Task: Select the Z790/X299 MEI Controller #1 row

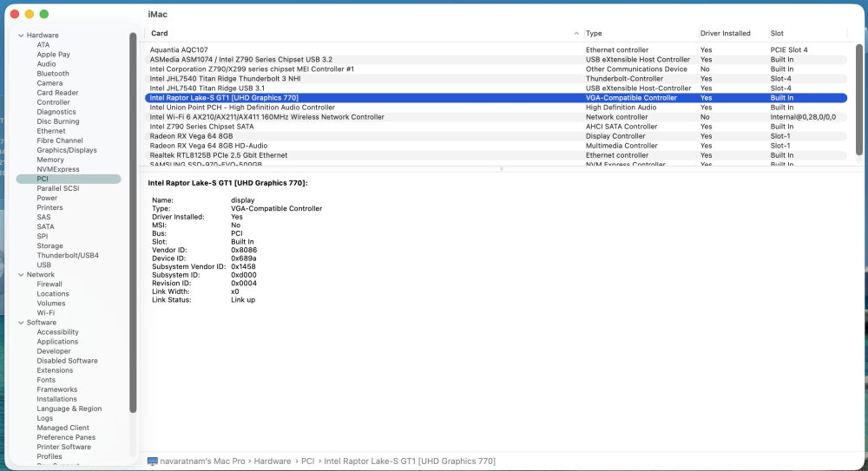Action: 496,69
